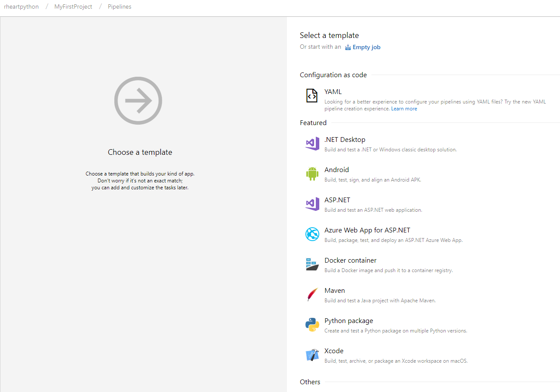560x392 pixels.
Task: Start with an Empty job link
Action: click(366, 47)
